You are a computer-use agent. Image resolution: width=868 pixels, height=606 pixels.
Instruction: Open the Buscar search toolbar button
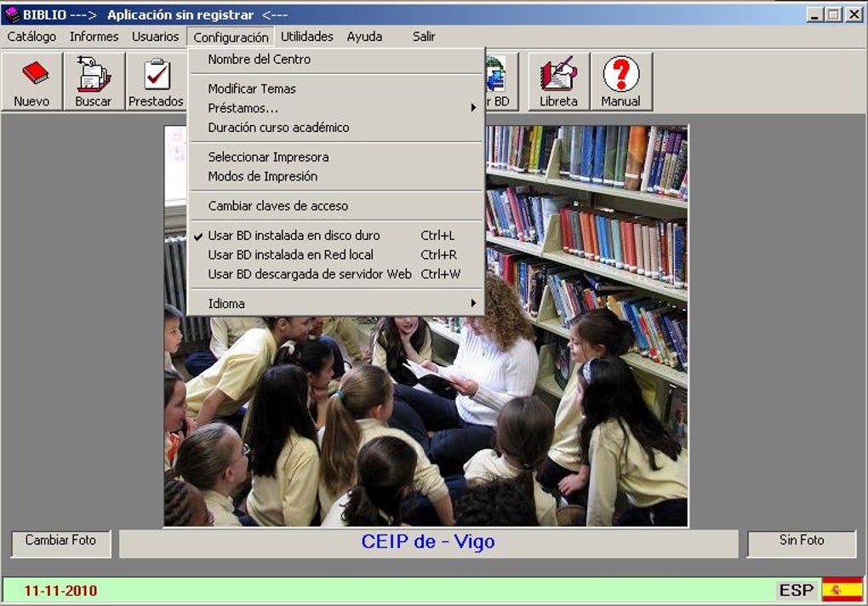[x=94, y=74]
